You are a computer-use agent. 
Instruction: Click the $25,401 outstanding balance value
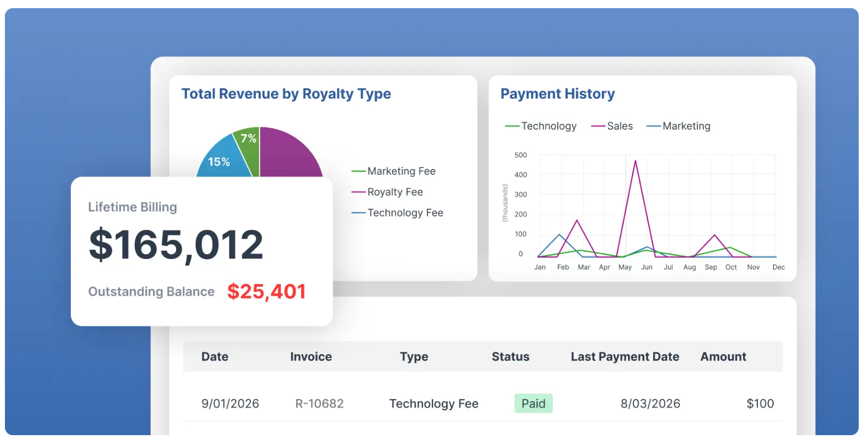click(267, 292)
